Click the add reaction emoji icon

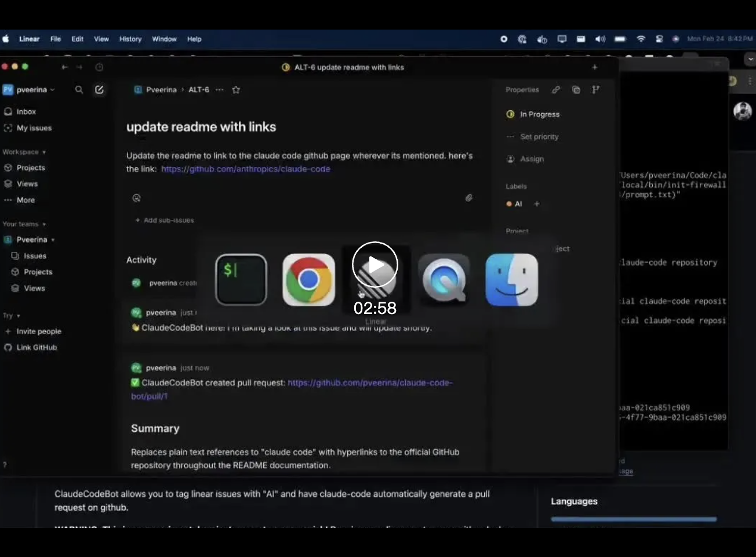click(137, 198)
